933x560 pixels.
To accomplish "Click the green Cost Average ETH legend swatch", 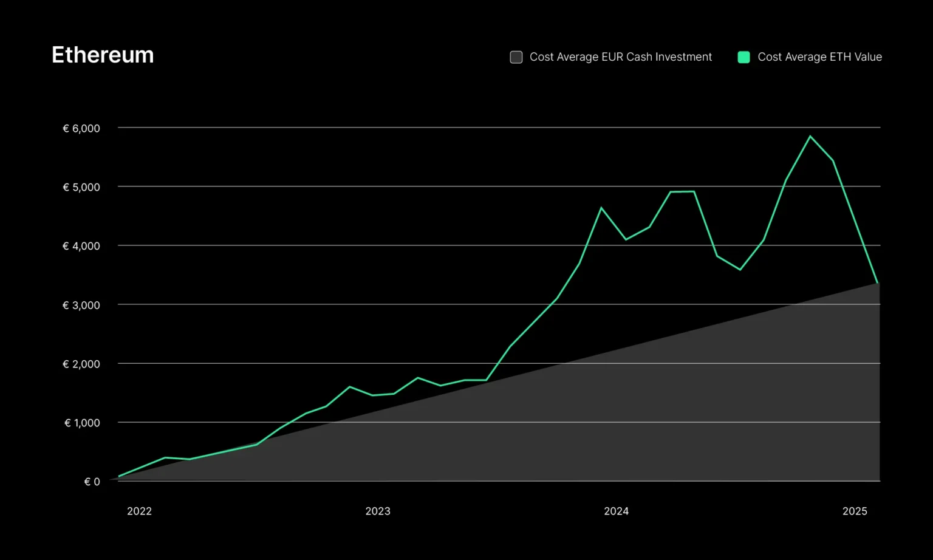I will (x=743, y=56).
